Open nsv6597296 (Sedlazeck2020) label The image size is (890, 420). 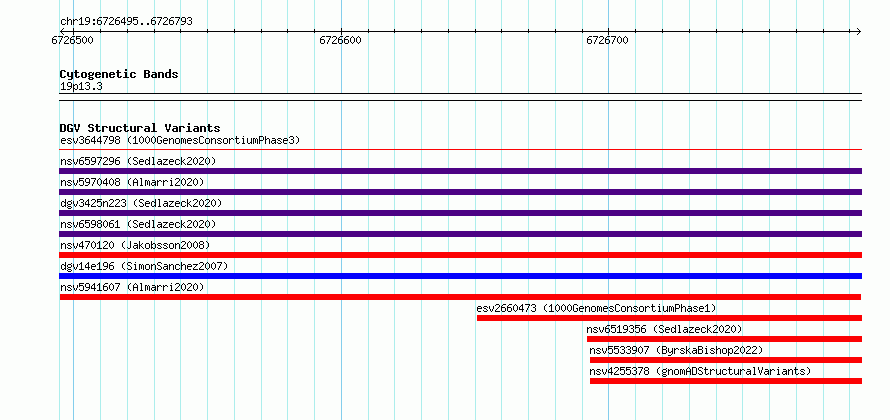[138, 161]
